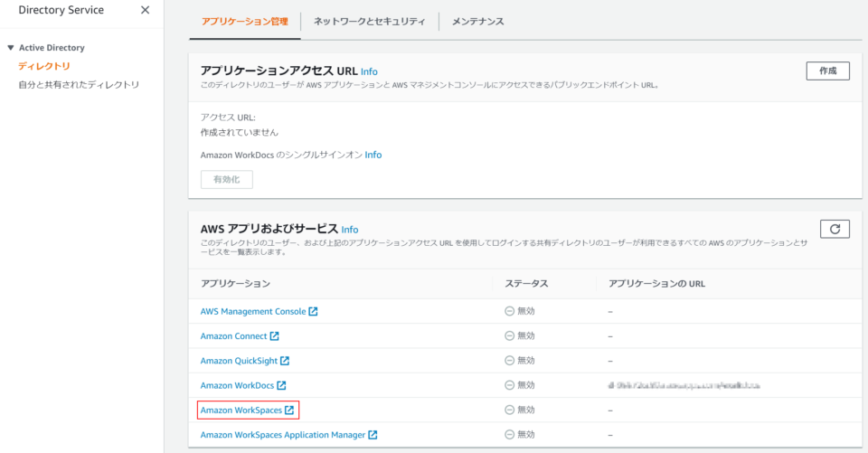Open the Amazon QuickSight link

pos(239,361)
